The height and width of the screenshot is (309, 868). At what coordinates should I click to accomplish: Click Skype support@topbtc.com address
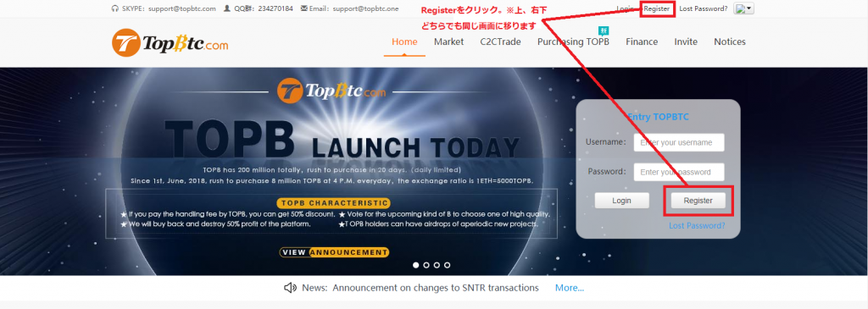click(183, 8)
